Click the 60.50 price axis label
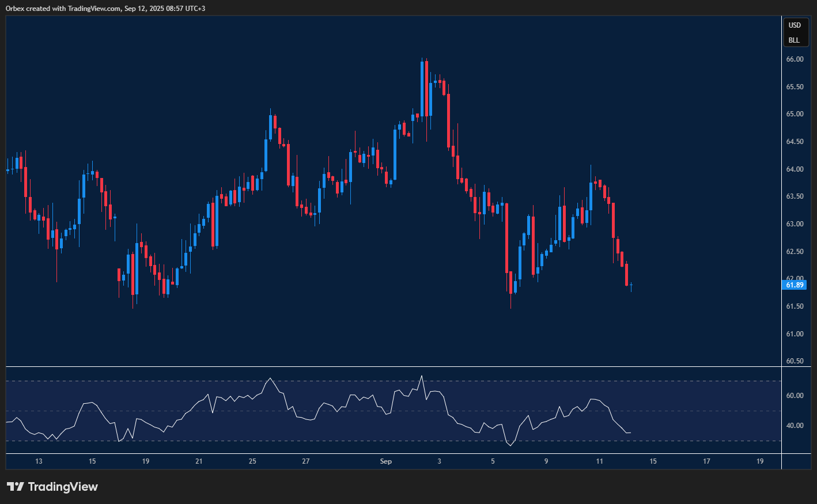This screenshot has width=817, height=504. coord(795,361)
